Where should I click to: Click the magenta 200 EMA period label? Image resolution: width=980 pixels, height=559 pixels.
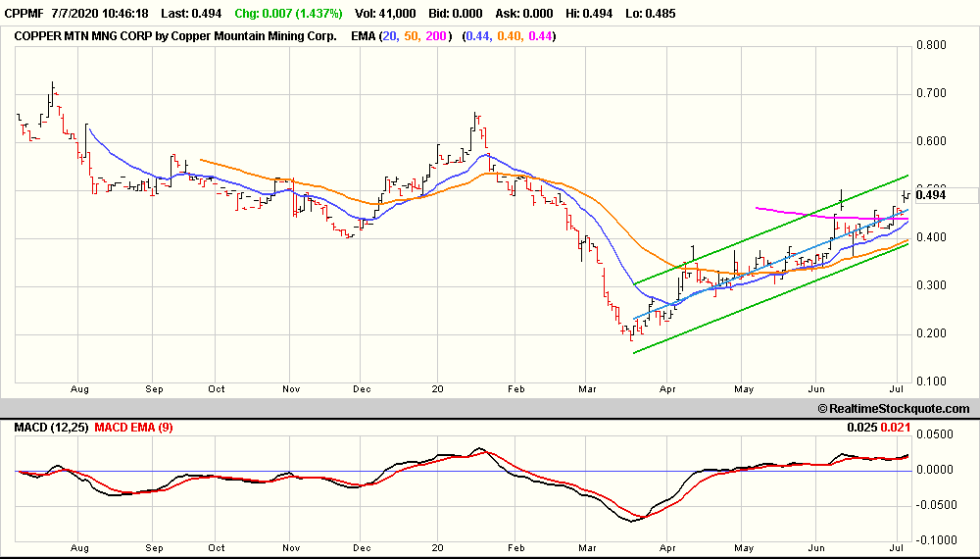click(436, 36)
